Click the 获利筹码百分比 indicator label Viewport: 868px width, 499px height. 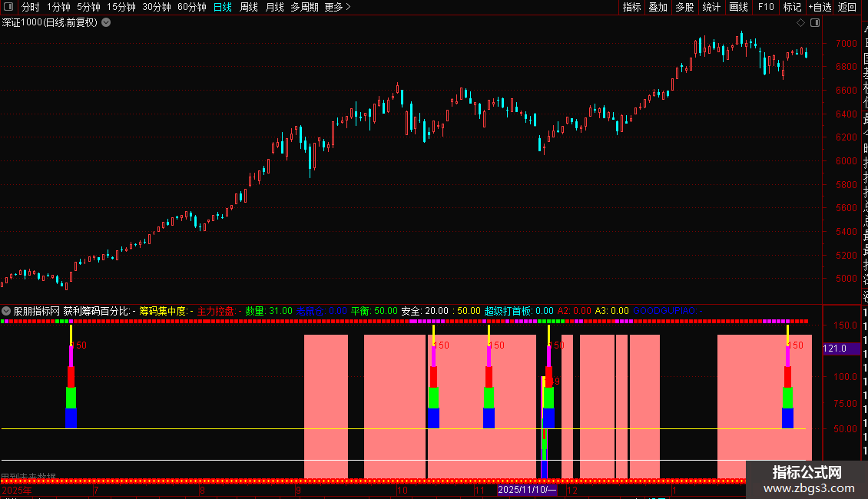click(99, 311)
